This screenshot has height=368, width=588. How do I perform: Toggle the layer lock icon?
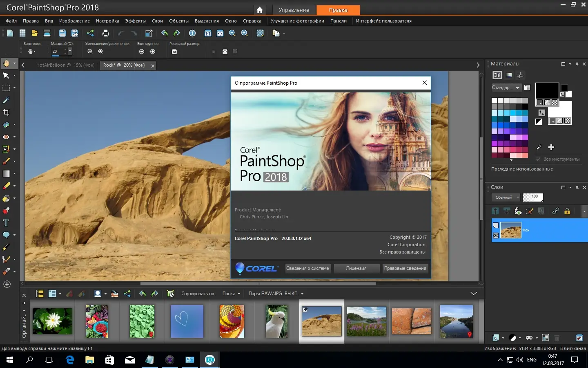(567, 211)
